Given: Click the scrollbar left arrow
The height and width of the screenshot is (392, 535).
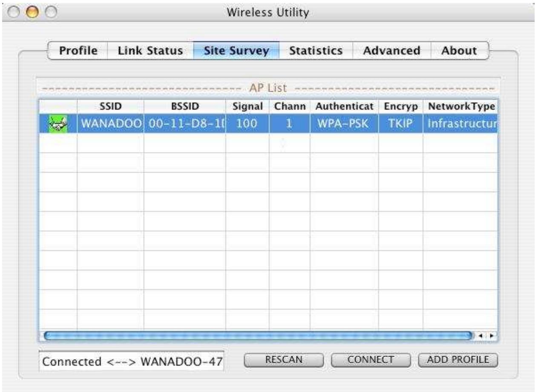Looking at the screenshot, I should point(482,336).
